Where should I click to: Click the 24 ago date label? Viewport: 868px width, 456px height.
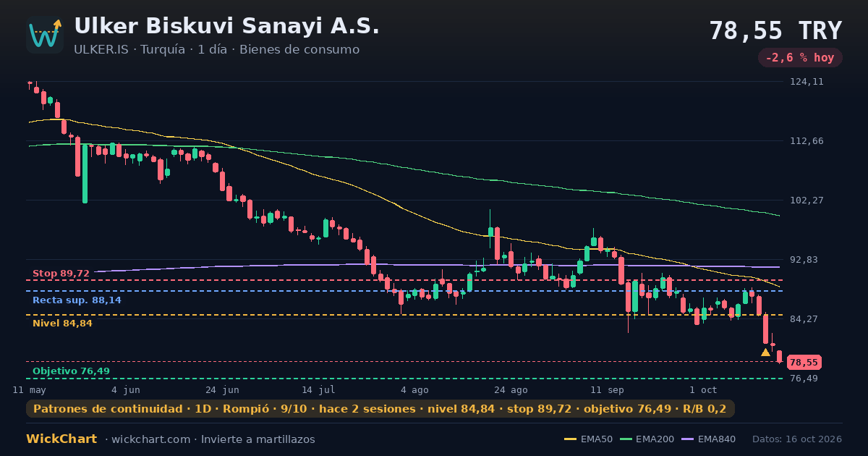coord(511,389)
